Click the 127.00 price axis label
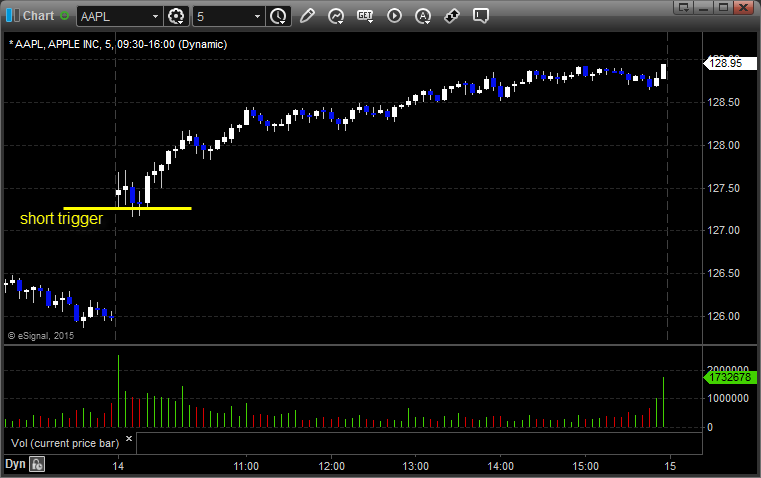The image size is (761, 478). click(724, 231)
